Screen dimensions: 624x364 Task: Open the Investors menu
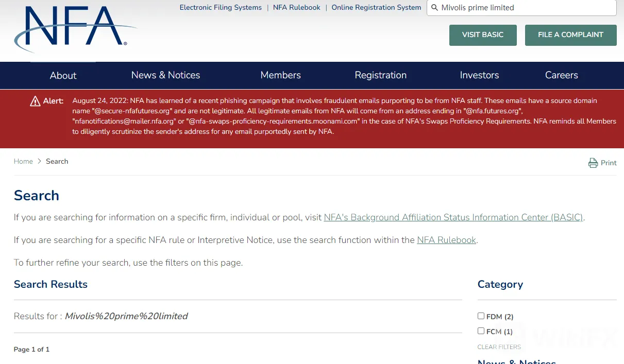click(x=479, y=75)
